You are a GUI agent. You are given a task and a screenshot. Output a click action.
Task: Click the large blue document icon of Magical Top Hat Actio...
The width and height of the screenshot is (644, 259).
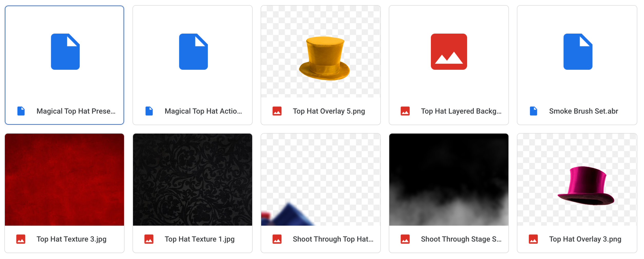pos(193,52)
